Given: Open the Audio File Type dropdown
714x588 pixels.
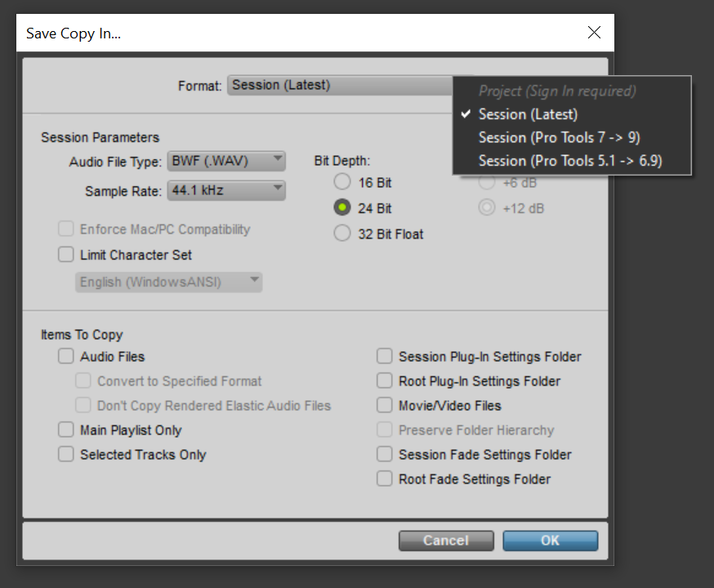Looking at the screenshot, I should [226, 161].
